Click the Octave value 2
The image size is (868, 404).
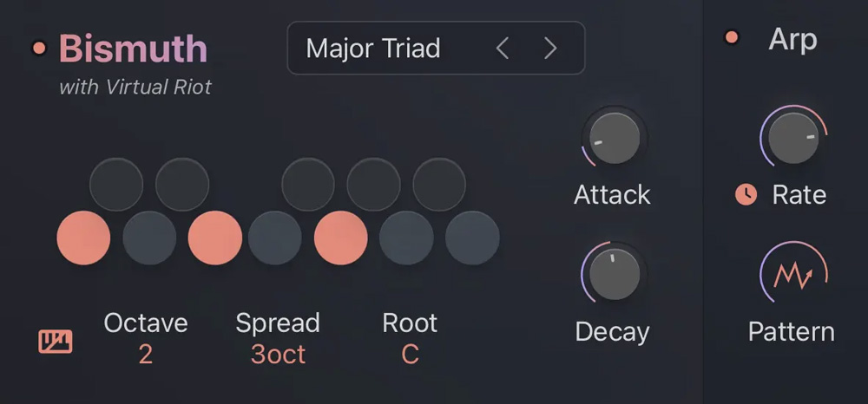[146, 354]
